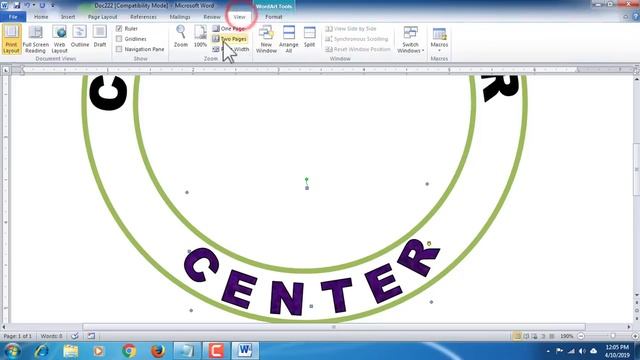Click the zoom slider handle
Viewport: 640px width, 360px height.
tap(613, 336)
